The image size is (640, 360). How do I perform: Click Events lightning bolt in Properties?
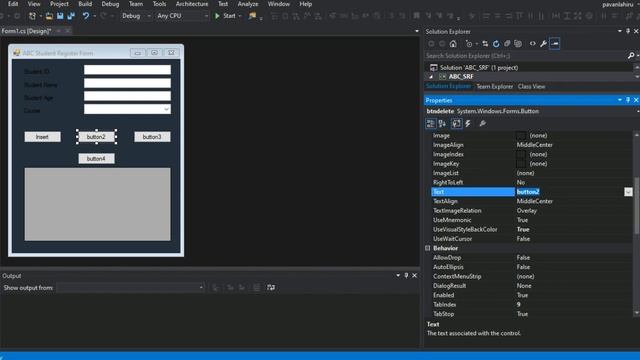click(468, 124)
